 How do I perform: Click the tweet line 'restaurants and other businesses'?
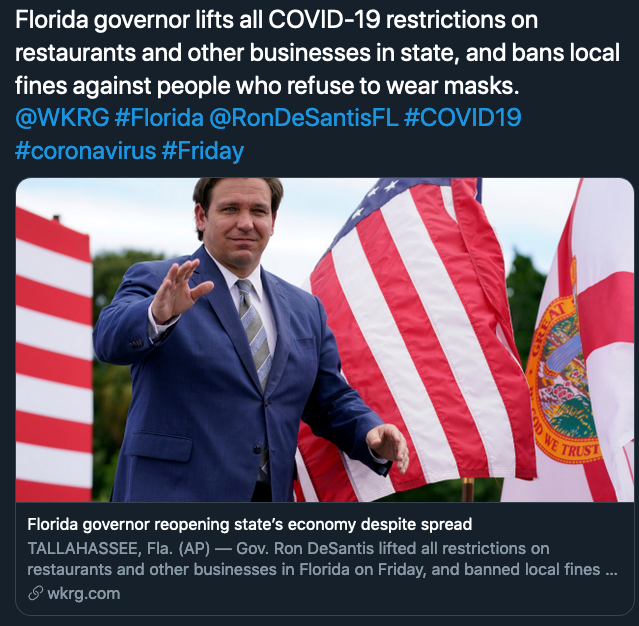317,53
